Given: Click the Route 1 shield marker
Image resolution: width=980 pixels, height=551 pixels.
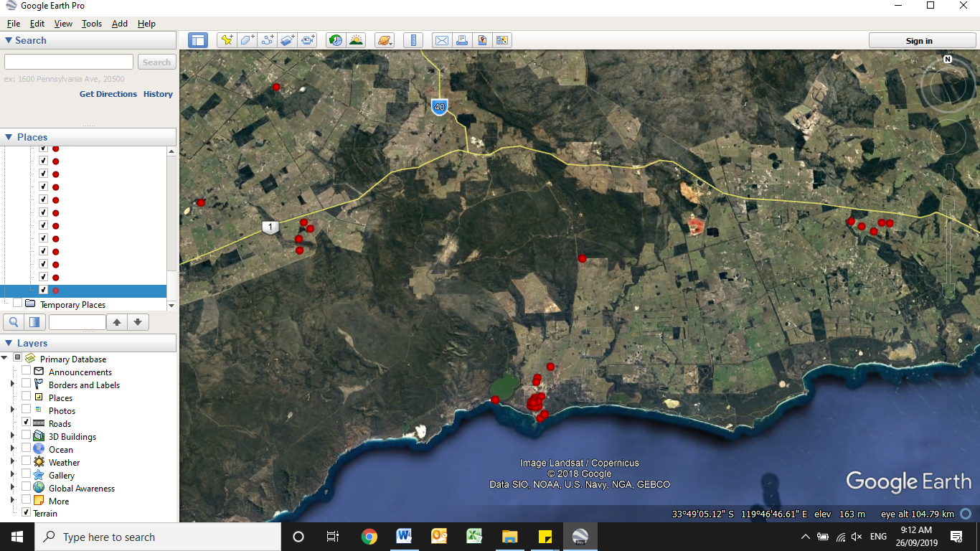Looking at the screenshot, I should tap(270, 227).
